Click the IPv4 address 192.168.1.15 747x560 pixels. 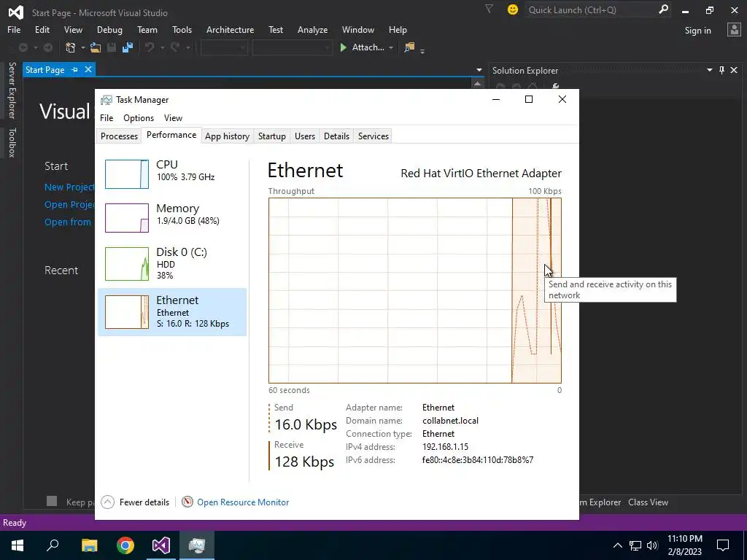[x=445, y=447]
